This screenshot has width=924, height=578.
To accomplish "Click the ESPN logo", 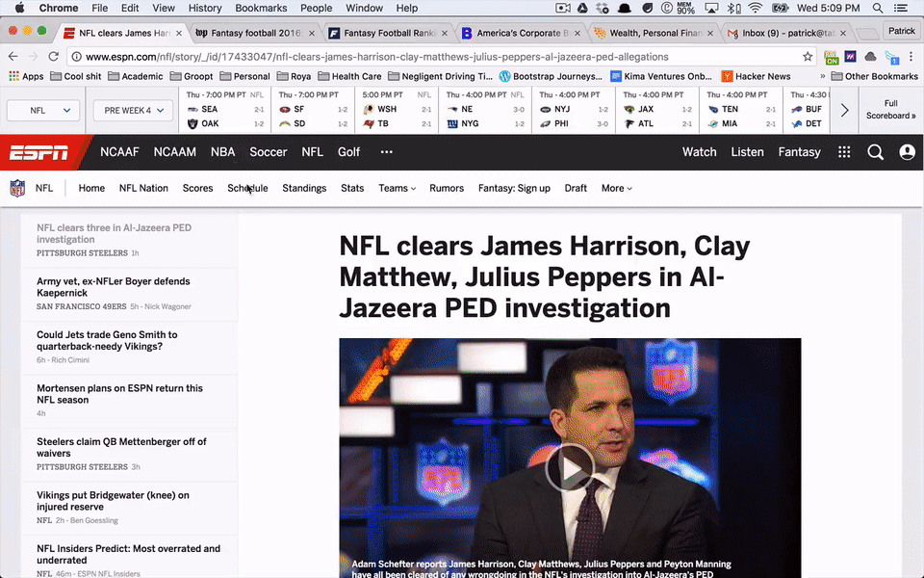I will pos(38,153).
